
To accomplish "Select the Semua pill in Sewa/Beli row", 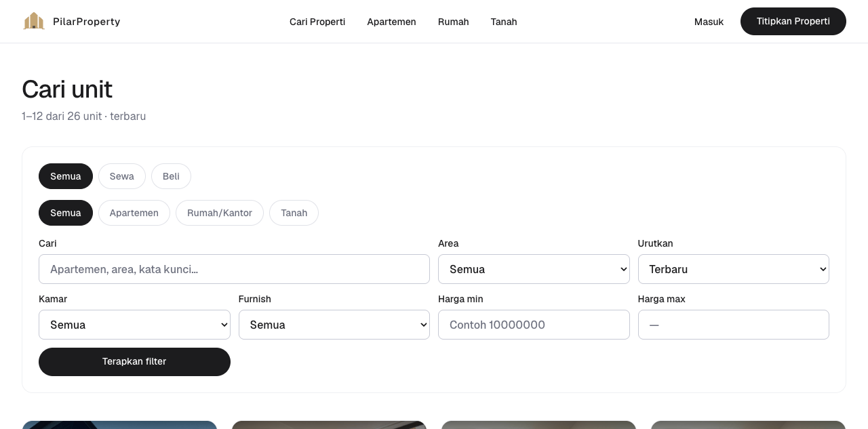I will [x=66, y=176].
